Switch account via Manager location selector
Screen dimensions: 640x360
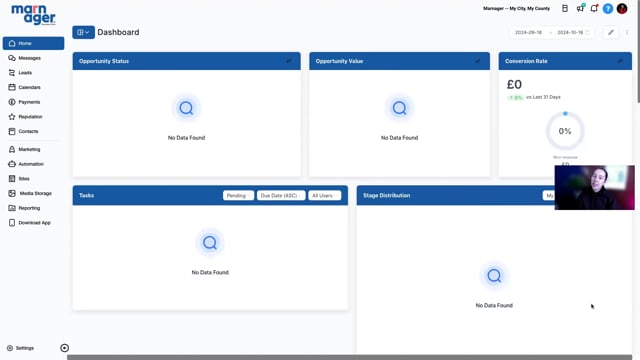pyautogui.click(x=516, y=8)
